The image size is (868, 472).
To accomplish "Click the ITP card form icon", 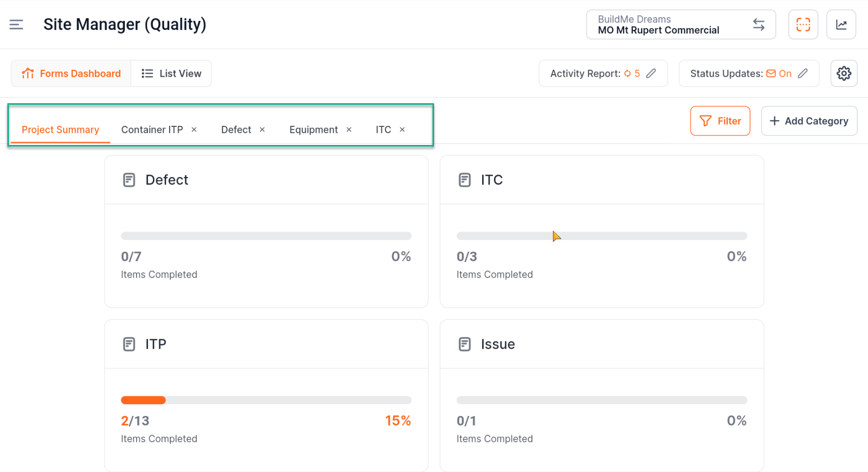I will [x=129, y=344].
